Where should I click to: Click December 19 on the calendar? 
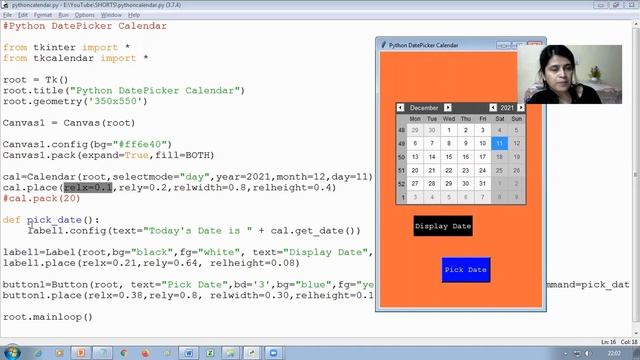coord(516,157)
